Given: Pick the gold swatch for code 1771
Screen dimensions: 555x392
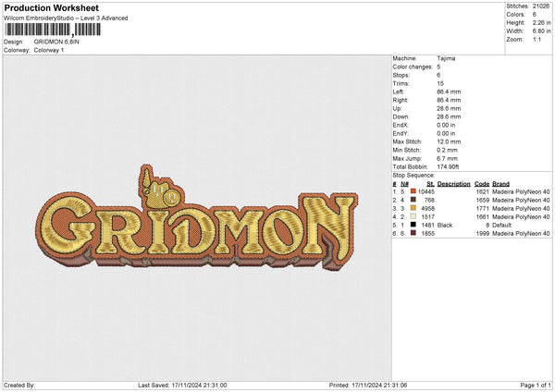Looking at the screenshot, I should pyautogui.click(x=412, y=208).
